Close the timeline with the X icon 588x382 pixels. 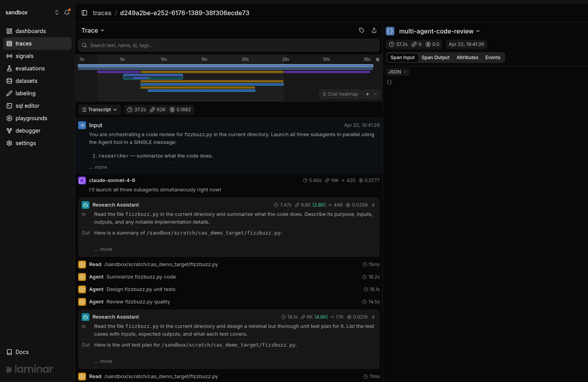[377, 60]
